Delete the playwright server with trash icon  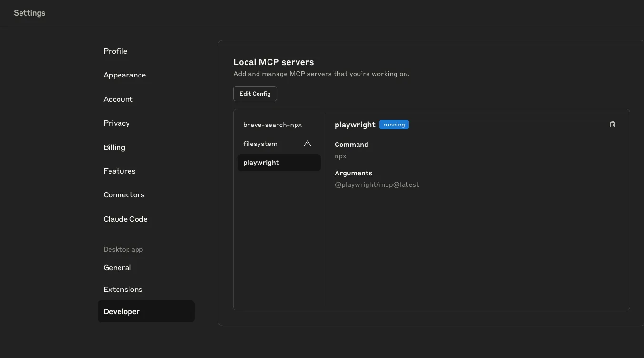pos(613,125)
